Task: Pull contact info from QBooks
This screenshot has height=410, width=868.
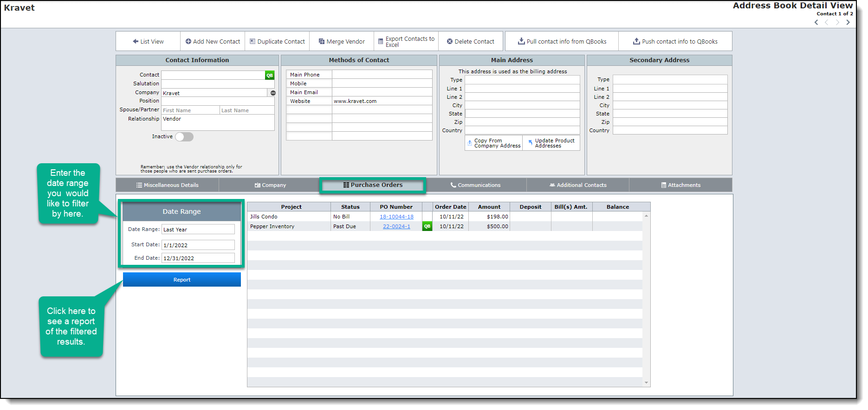Action: 562,41
